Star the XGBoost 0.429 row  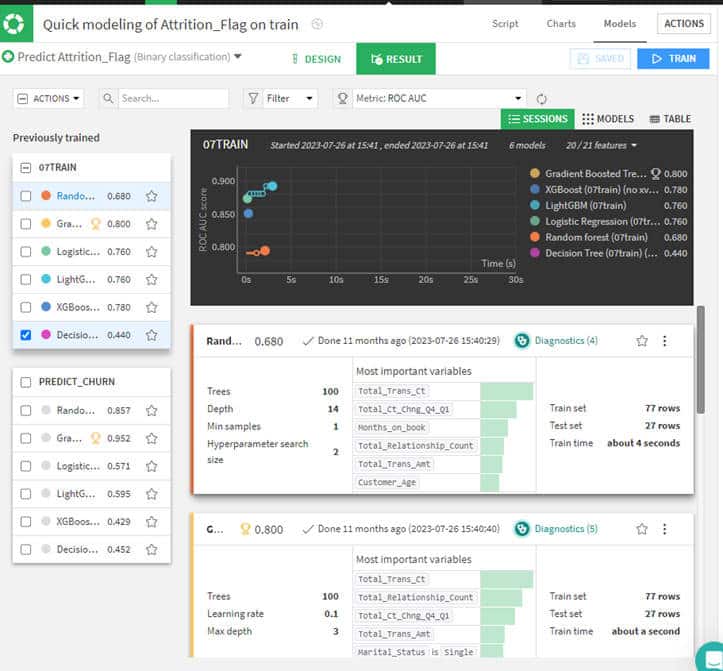[152, 522]
